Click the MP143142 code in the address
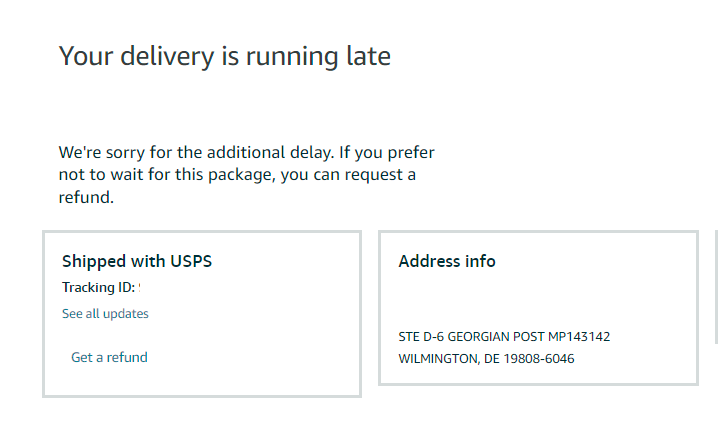 click(x=579, y=337)
